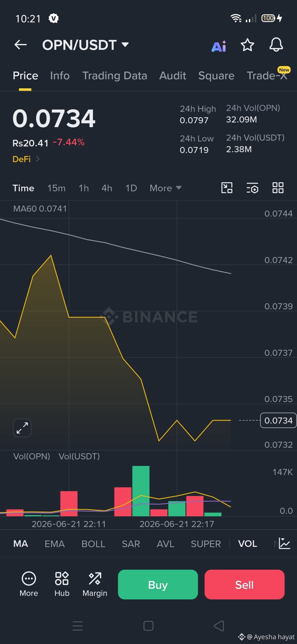The width and height of the screenshot is (297, 644).
Task: Tap the red Sell button
Action: 244,585
